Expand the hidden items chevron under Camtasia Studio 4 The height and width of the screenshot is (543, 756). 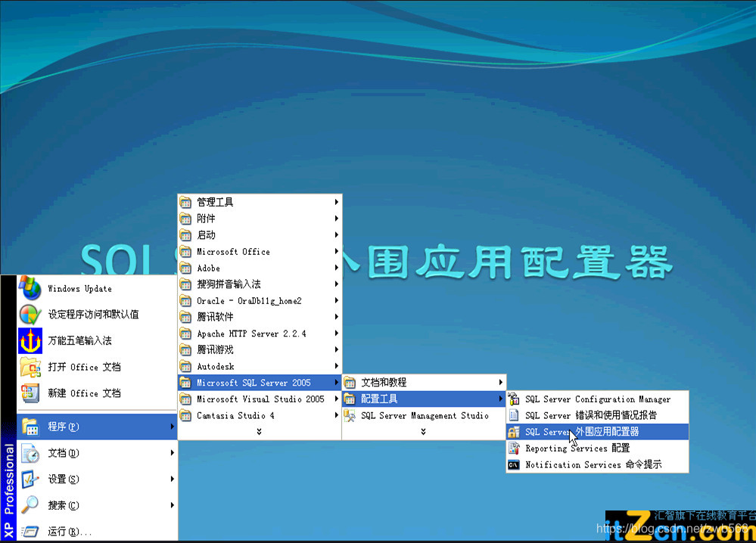point(260,431)
